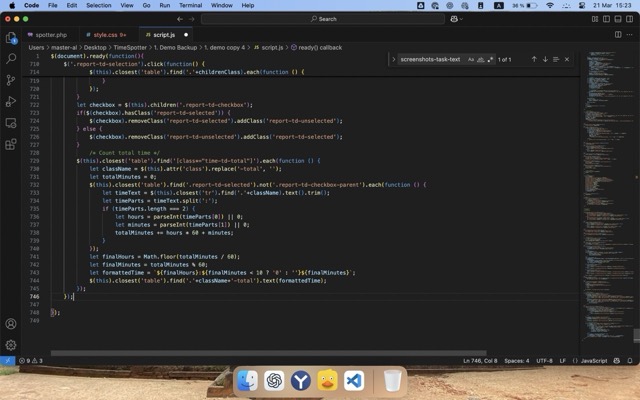The image size is (640, 400).
Task: Open the Manage gear settings icon
Action: coord(11,345)
